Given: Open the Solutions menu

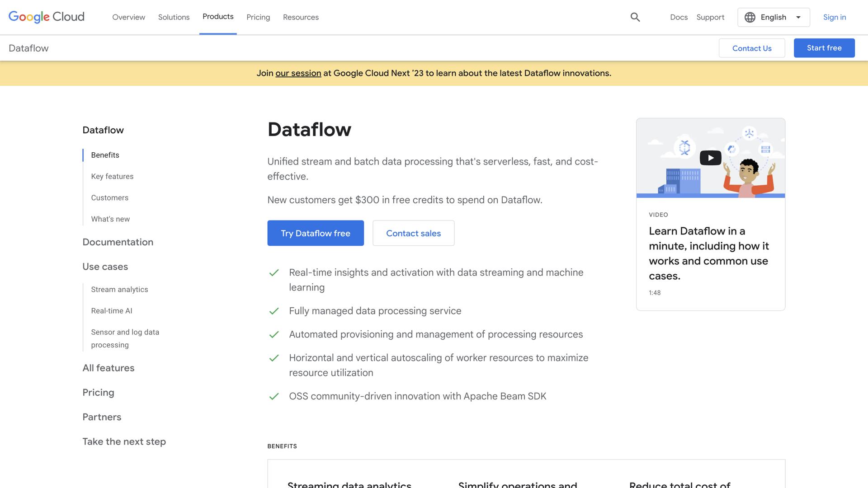Looking at the screenshot, I should pyautogui.click(x=174, y=17).
